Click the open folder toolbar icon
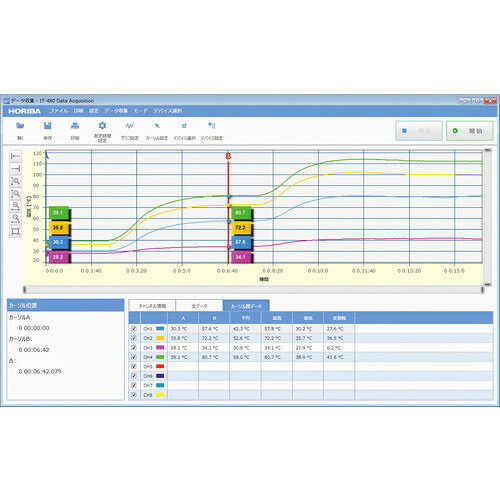This screenshot has height=500, width=500. point(20,126)
